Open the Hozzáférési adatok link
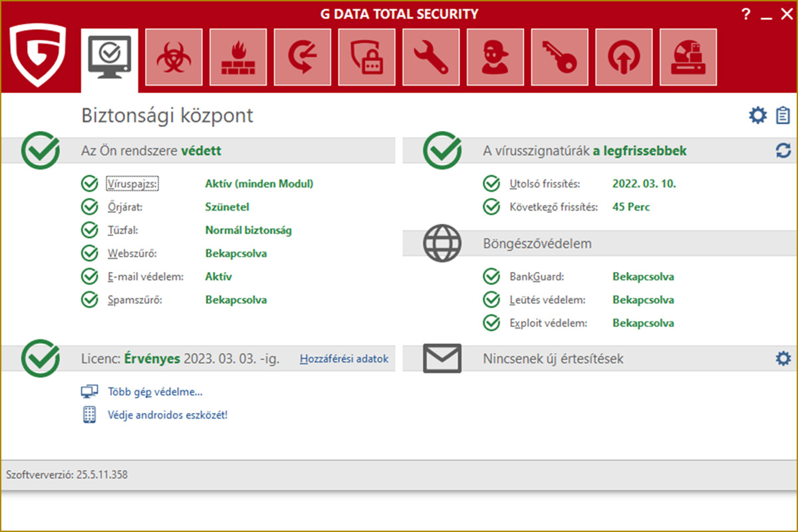Viewport: 798px width, 532px height. point(344,359)
